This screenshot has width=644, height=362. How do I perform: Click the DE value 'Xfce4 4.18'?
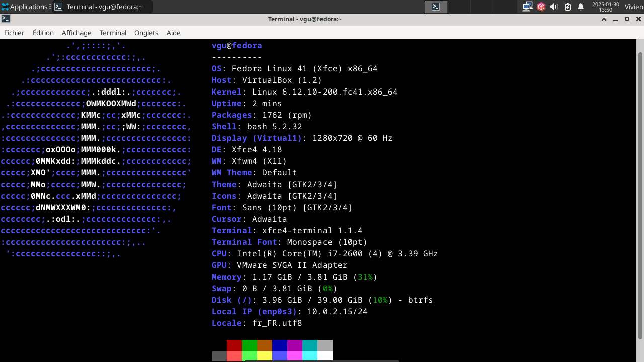pyautogui.click(x=257, y=149)
